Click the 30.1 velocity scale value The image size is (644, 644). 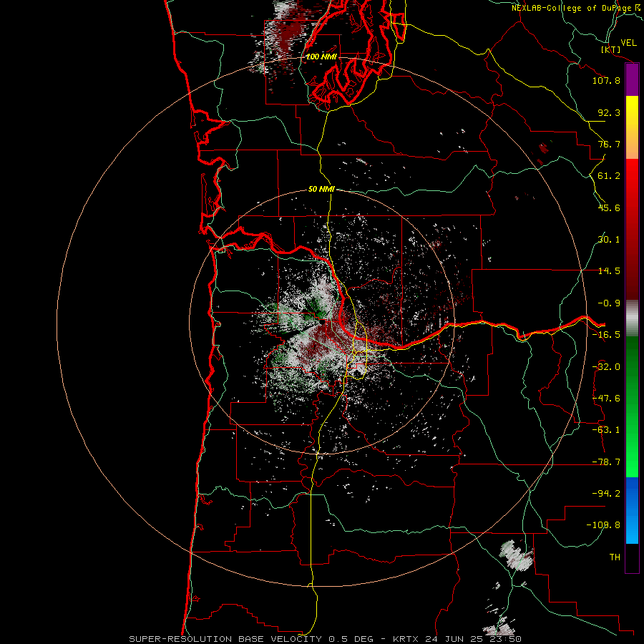[609, 240]
